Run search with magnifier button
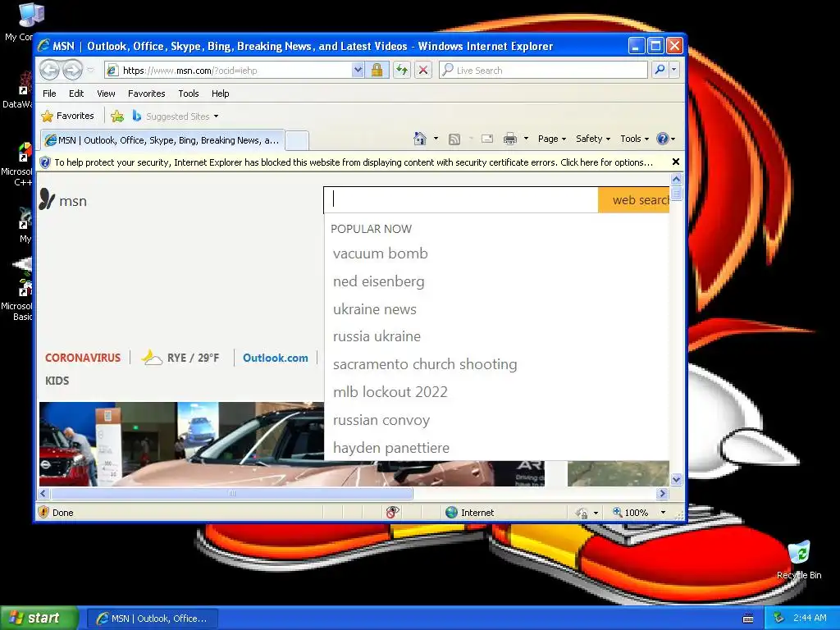The image size is (840, 630). coord(660,70)
